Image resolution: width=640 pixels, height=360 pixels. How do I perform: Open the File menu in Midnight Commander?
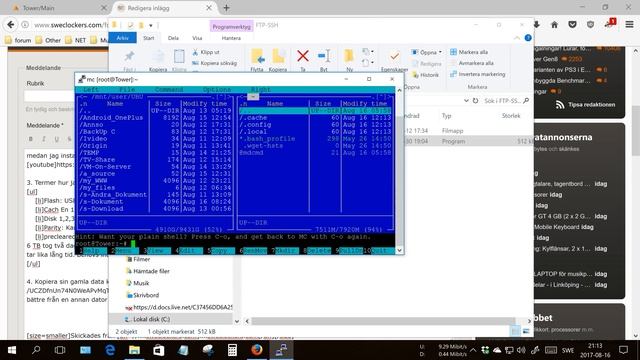[127, 89]
